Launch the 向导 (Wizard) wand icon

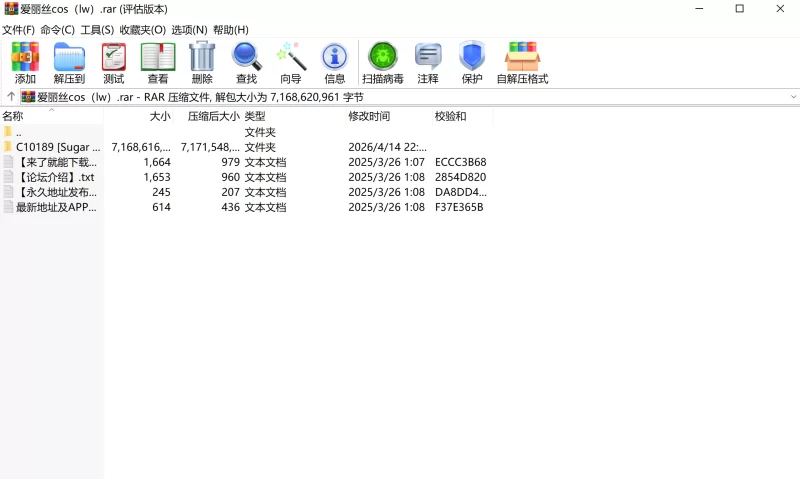pos(291,56)
